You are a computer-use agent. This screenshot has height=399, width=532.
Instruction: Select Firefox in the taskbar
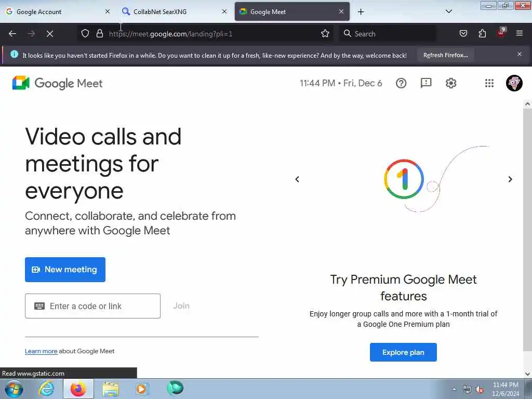78,389
